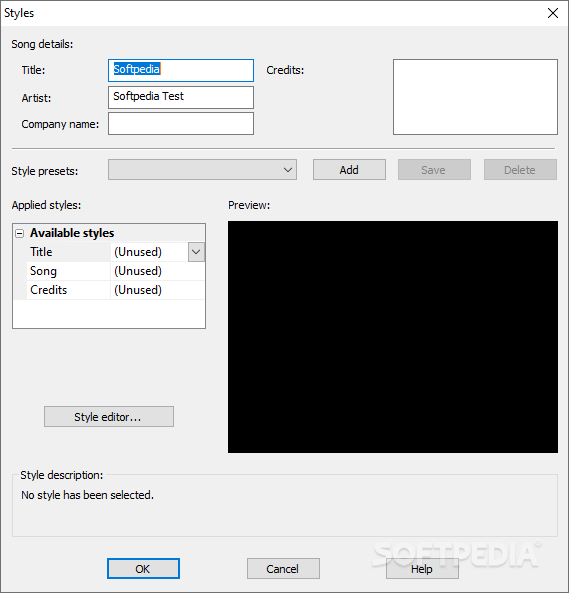Viewport: 569px width, 593px height.
Task: Click the black Preview area
Action: 393,337
